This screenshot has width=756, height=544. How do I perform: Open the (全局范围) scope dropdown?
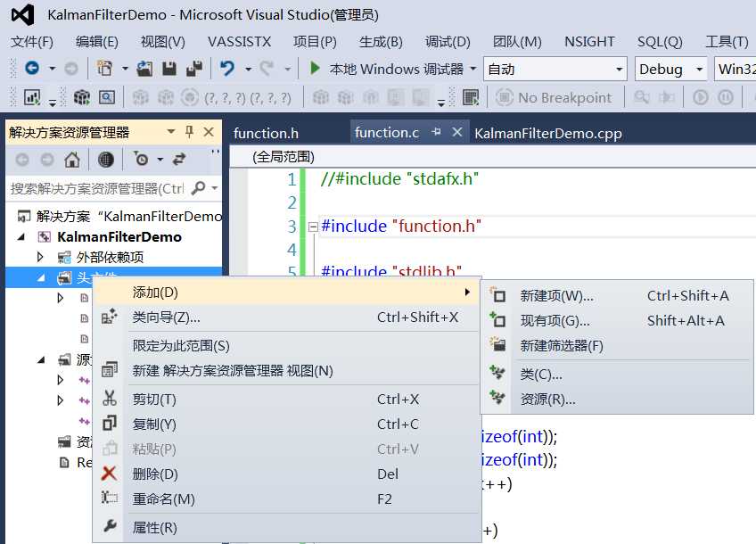493,157
